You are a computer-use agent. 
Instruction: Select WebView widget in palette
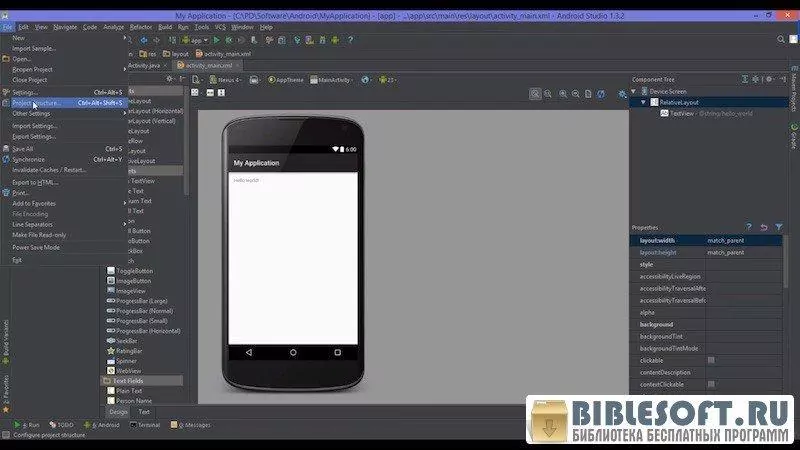pos(129,370)
